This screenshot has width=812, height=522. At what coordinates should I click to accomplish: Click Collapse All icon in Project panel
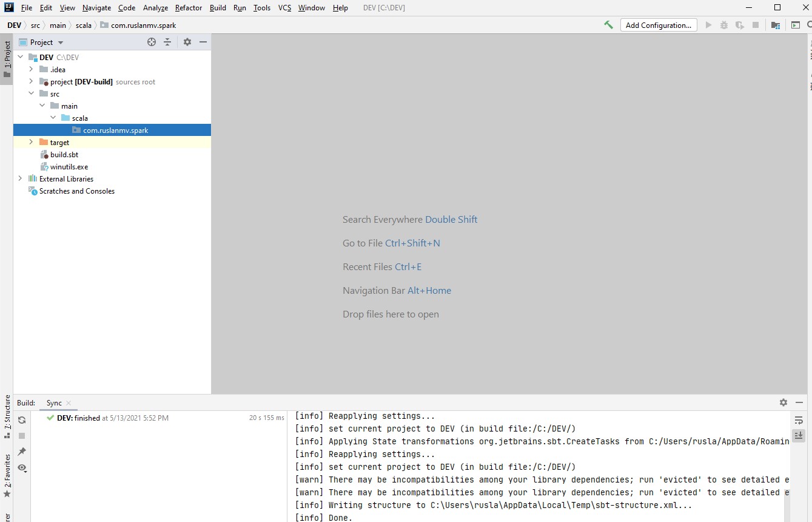(x=167, y=42)
